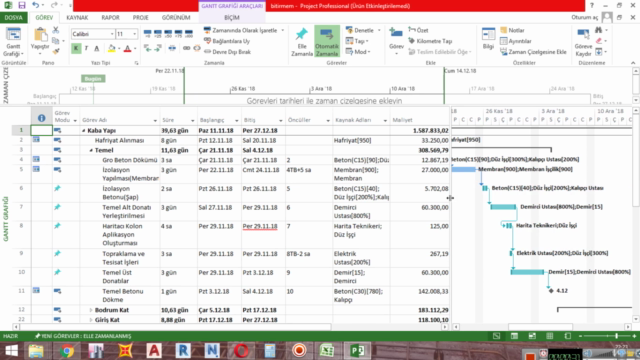Screen dimensions: 640x360
Task: Collapse the Temel summary task
Action: tap(91, 150)
